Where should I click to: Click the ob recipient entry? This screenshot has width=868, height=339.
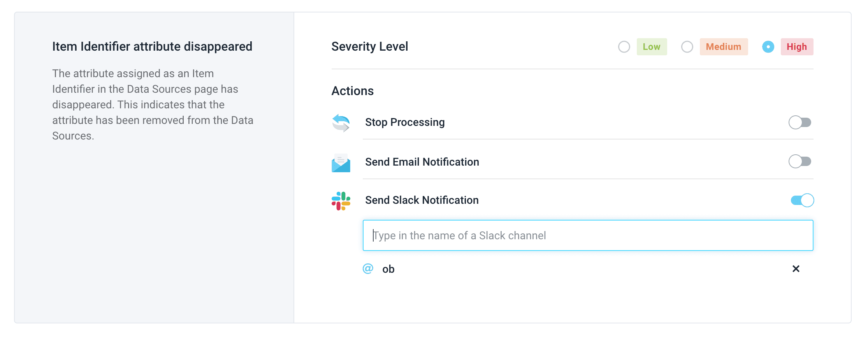(x=388, y=269)
